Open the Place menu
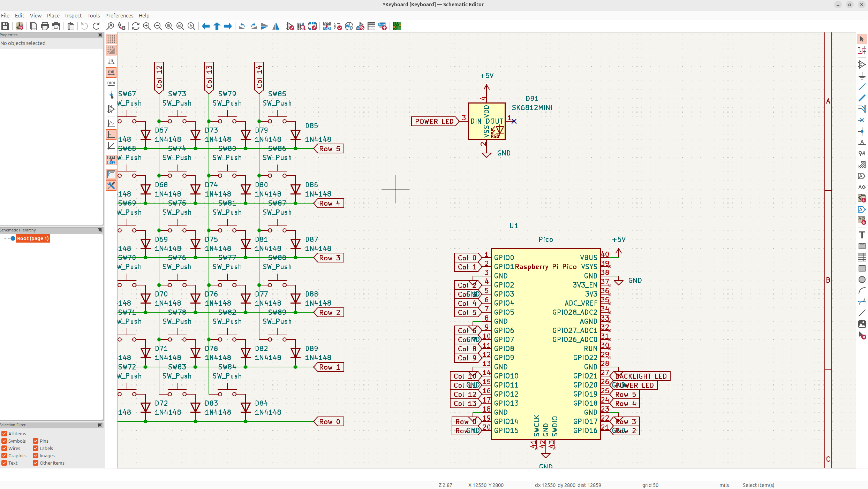Image resolution: width=868 pixels, height=489 pixels. pos(53,15)
